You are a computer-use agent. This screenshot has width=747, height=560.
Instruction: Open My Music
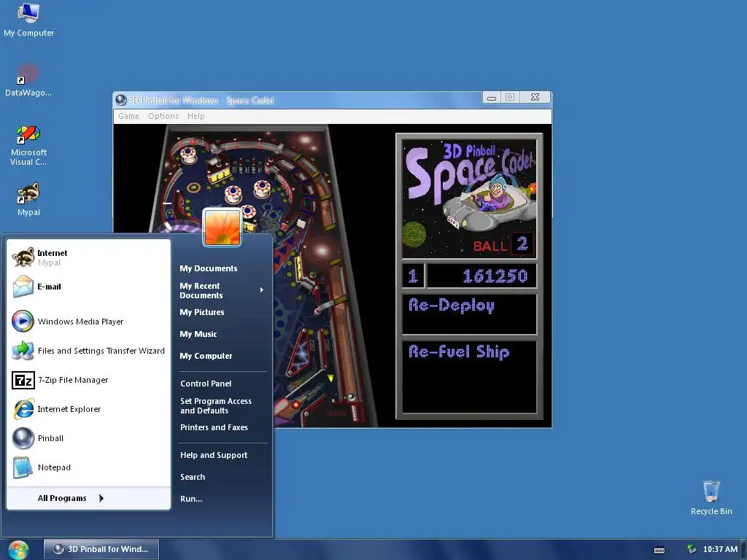click(x=198, y=334)
